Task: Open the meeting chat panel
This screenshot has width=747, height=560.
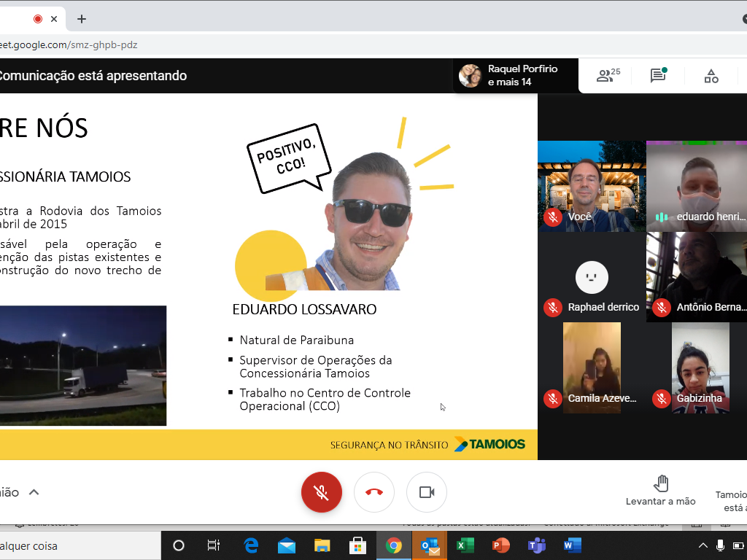Action: 658,76
